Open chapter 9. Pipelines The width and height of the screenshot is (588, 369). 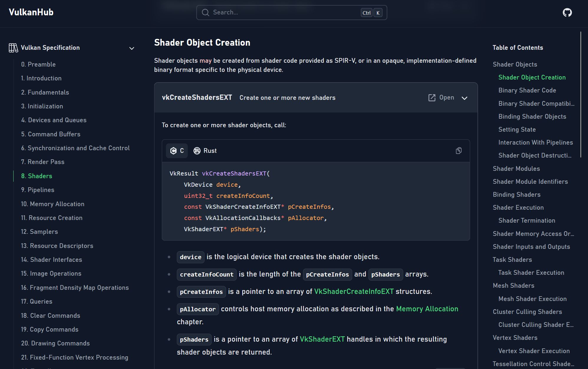pos(38,190)
